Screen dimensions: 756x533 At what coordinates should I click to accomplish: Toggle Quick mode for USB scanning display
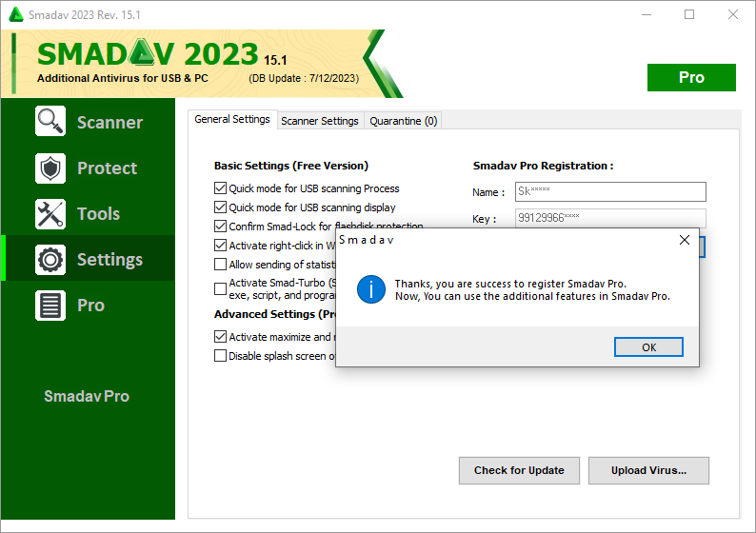coord(220,207)
